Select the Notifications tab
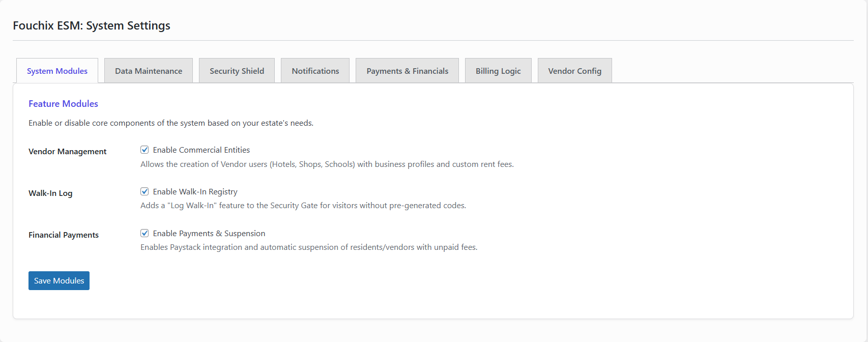This screenshot has width=868, height=342. coord(315,71)
